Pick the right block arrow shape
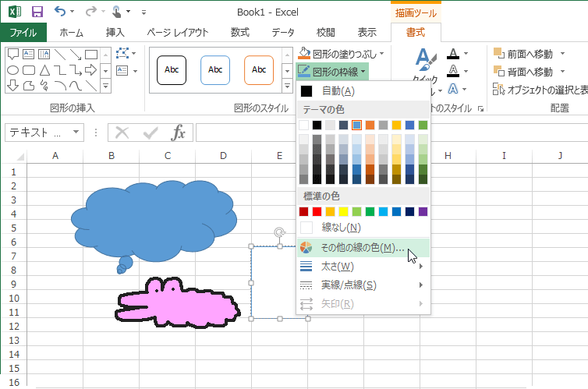Screen dimensions: 588x389 pos(90,70)
